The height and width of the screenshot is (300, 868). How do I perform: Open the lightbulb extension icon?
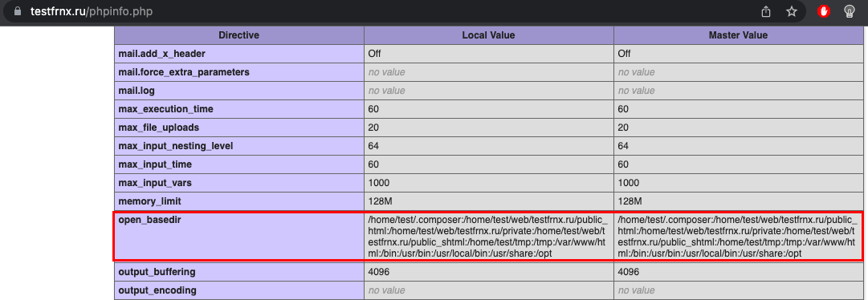coord(849,11)
